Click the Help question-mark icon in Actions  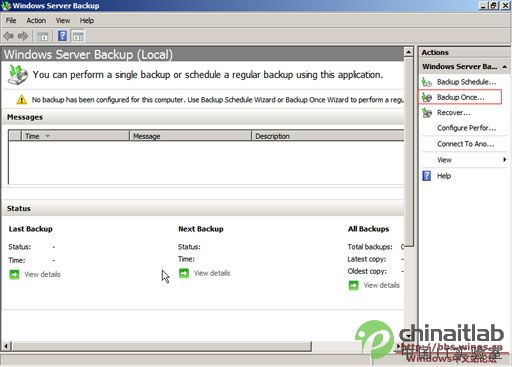pos(427,176)
